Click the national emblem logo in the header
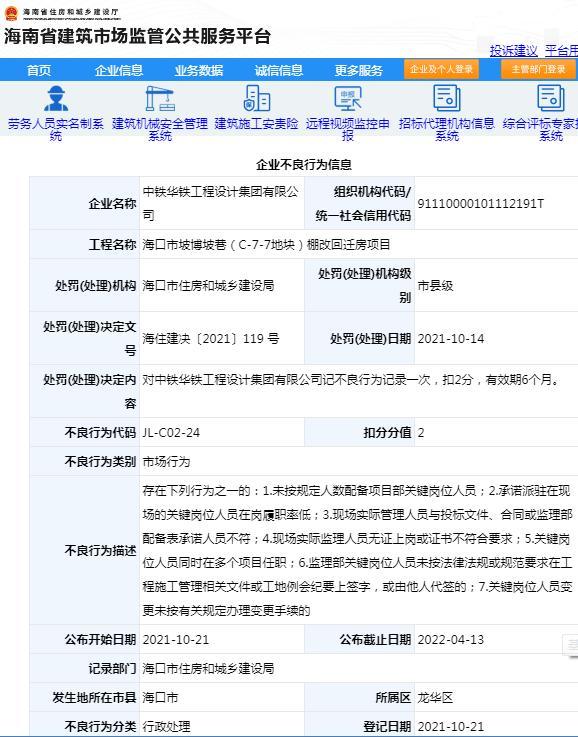The image size is (578, 737). pyautogui.click(x=11, y=13)
